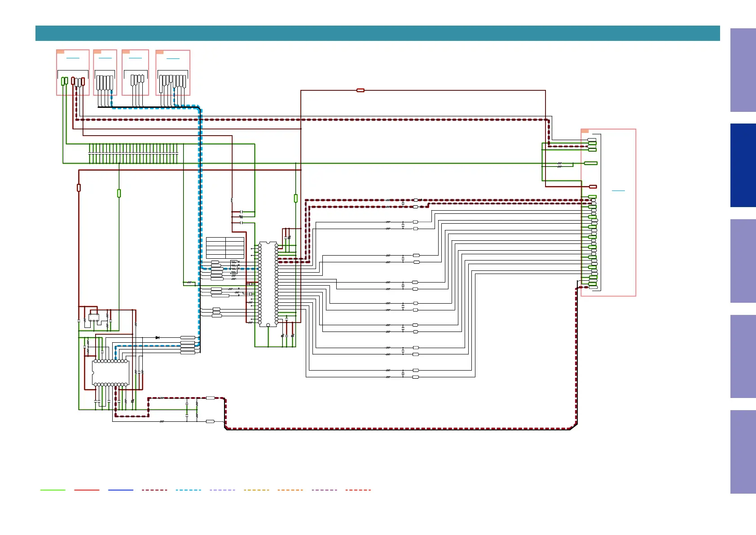Select the dark blue active side tab
This screenshot has width=756, height=535.
click(743, 165)
